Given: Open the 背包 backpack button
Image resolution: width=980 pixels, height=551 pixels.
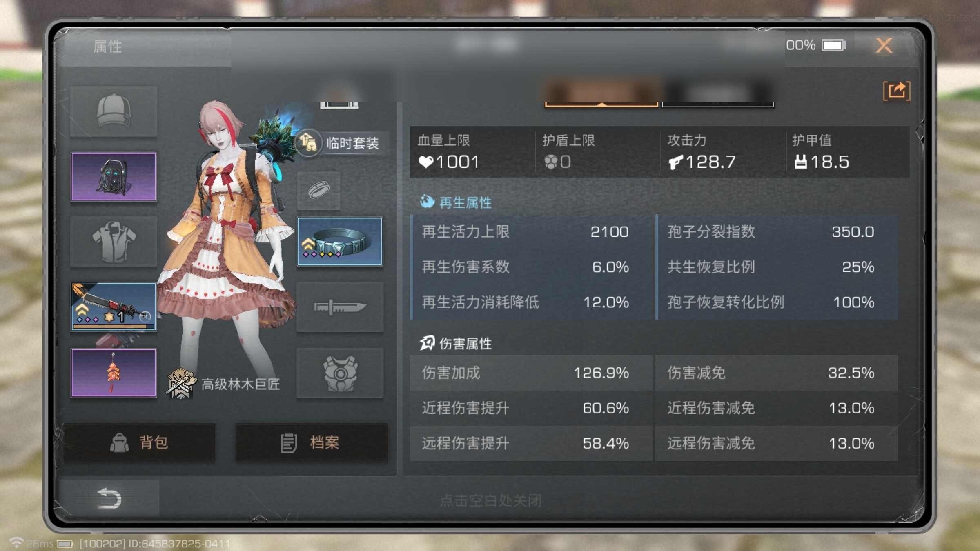Looking at the screenshot, I should pyautogui.click(x=139, y=442).
